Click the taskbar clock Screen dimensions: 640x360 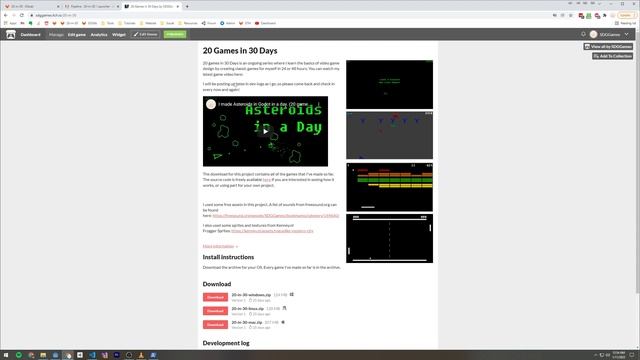click(619, 355)
